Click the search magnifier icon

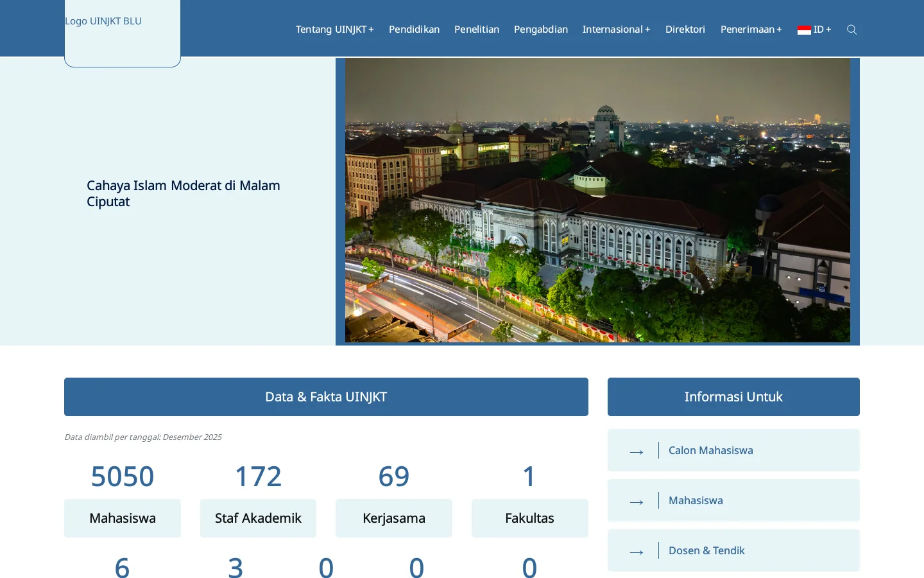[851, 30]
